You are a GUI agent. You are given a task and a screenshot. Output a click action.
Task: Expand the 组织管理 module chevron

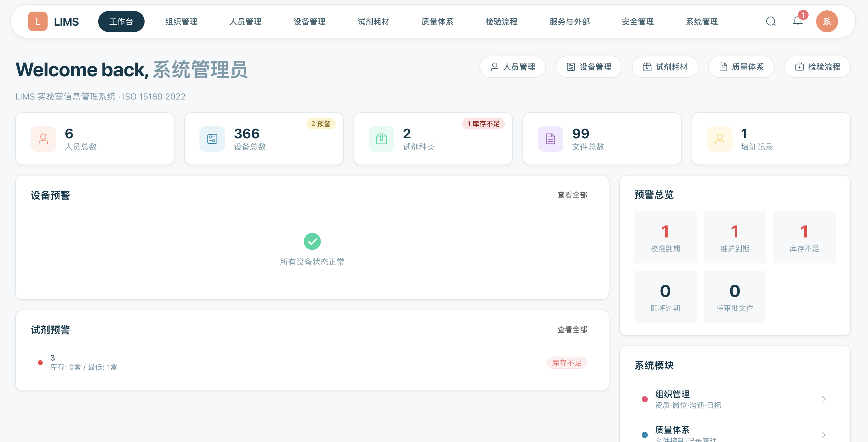(x=823, y=399)
